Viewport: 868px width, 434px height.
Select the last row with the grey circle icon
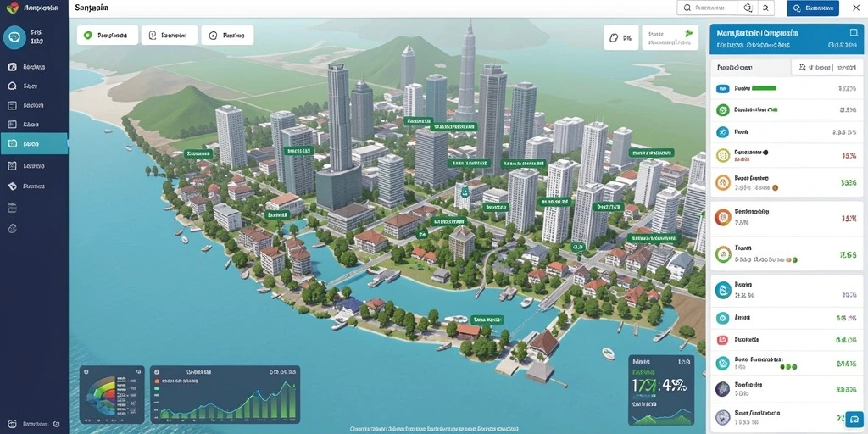[787, 417]
